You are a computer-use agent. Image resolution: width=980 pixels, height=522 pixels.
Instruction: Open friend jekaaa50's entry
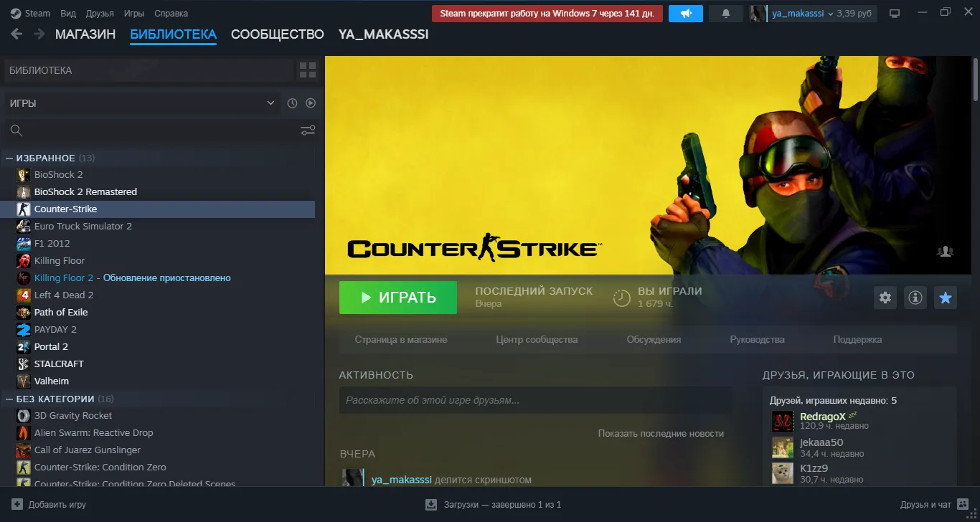[x=859, y=447]
